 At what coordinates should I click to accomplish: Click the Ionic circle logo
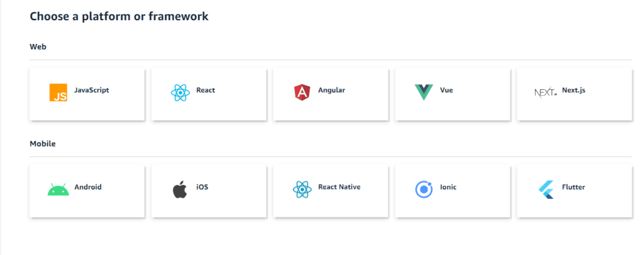(424, 190)
